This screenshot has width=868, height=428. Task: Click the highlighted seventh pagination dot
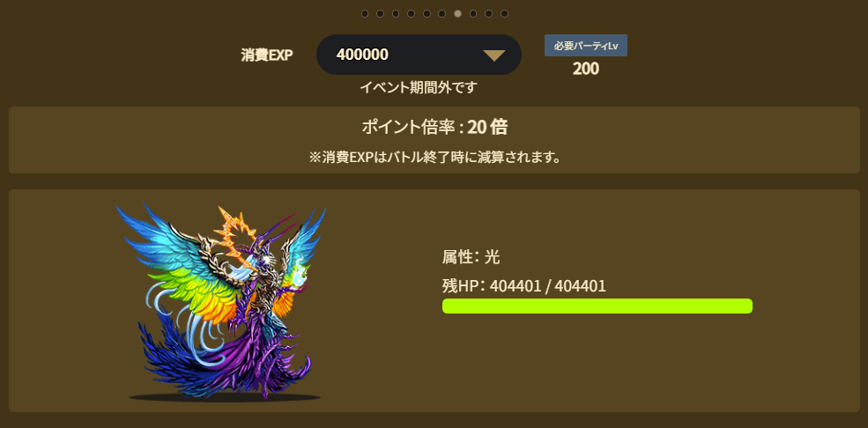(458, 14)
